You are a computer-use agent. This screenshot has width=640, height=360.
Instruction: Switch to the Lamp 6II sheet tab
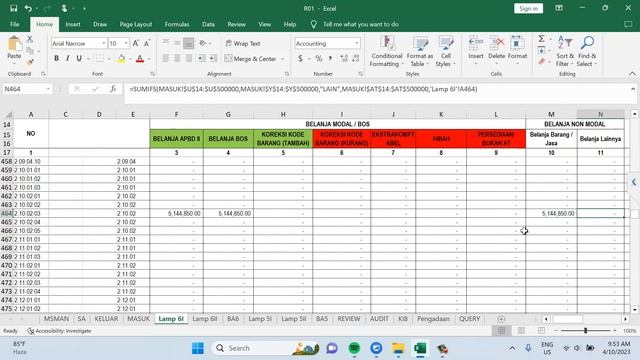click(204, 319)
